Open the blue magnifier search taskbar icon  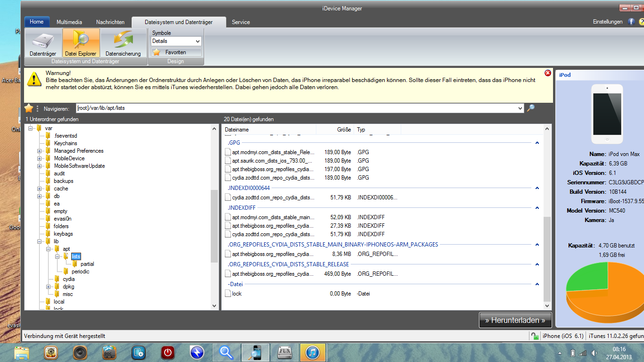(226, 352)
